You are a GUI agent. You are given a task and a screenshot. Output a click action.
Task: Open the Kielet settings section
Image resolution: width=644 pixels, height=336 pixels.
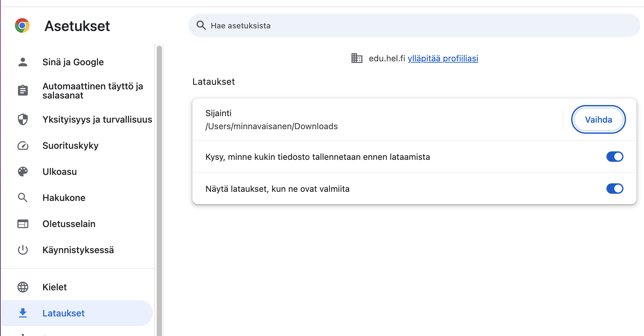pyautogui.click(x=54, y=287)
